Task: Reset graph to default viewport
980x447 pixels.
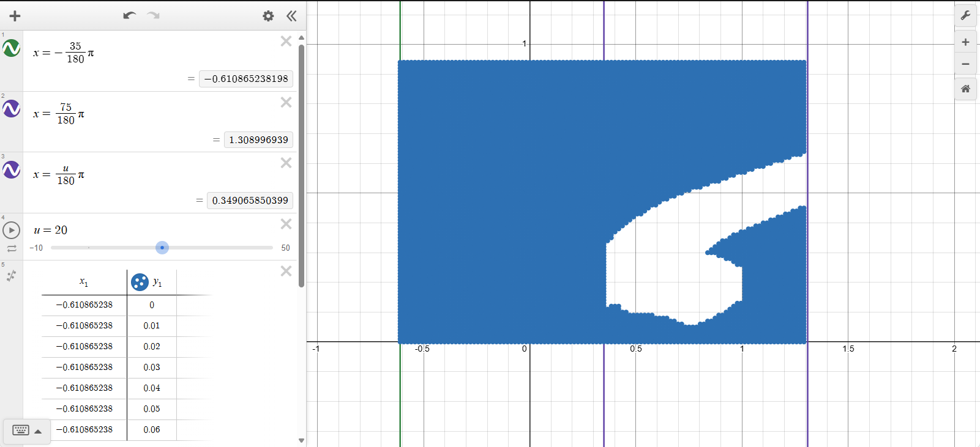Action: 965,89
